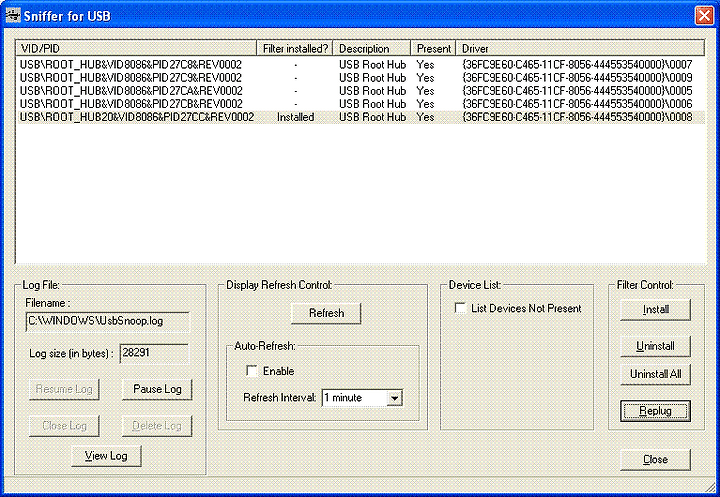Screen dimensions: 720x497
Task: Open the Refresh Interval dropdown
Action: 394,398
